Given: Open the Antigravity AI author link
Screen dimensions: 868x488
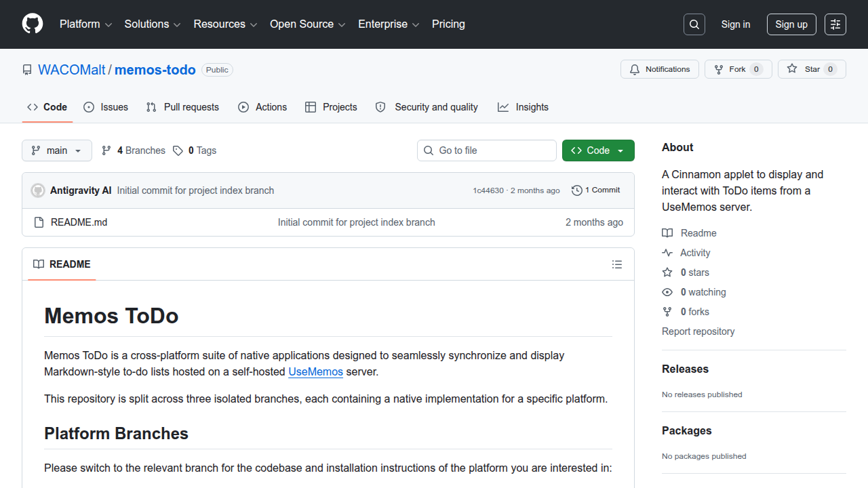Looking at the screenshot, I should (81, 190).
